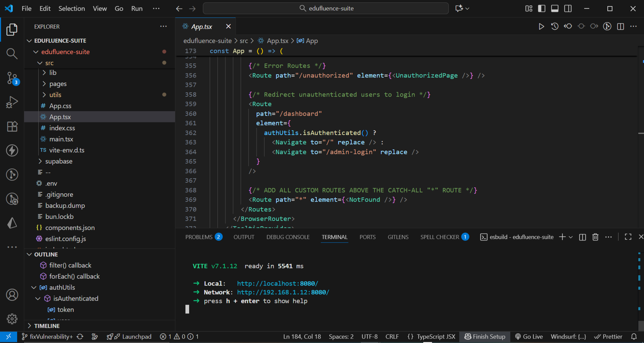Open the Selection menu
The image size is (644, 343).
coord(72,8)
